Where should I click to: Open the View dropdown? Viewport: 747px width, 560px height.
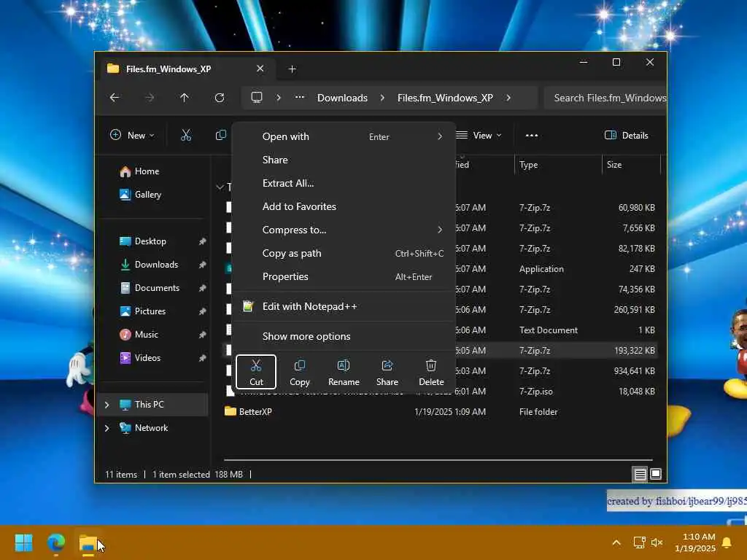479,135
